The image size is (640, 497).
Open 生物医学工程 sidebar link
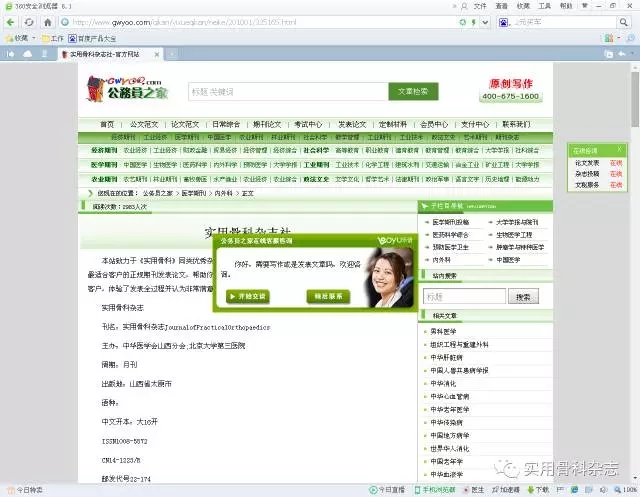point(514,235)
